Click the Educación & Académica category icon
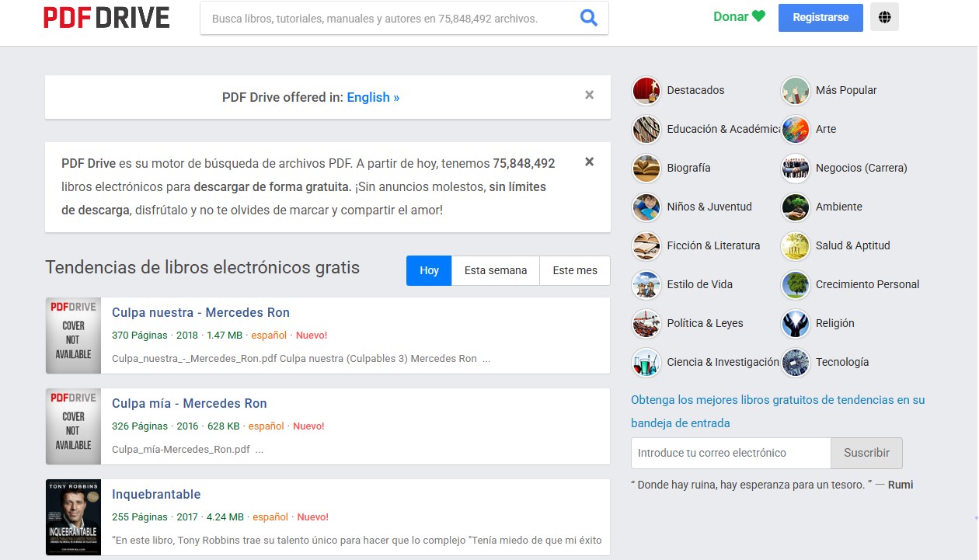This screenshot has height=560, width=979. (646, 130)
